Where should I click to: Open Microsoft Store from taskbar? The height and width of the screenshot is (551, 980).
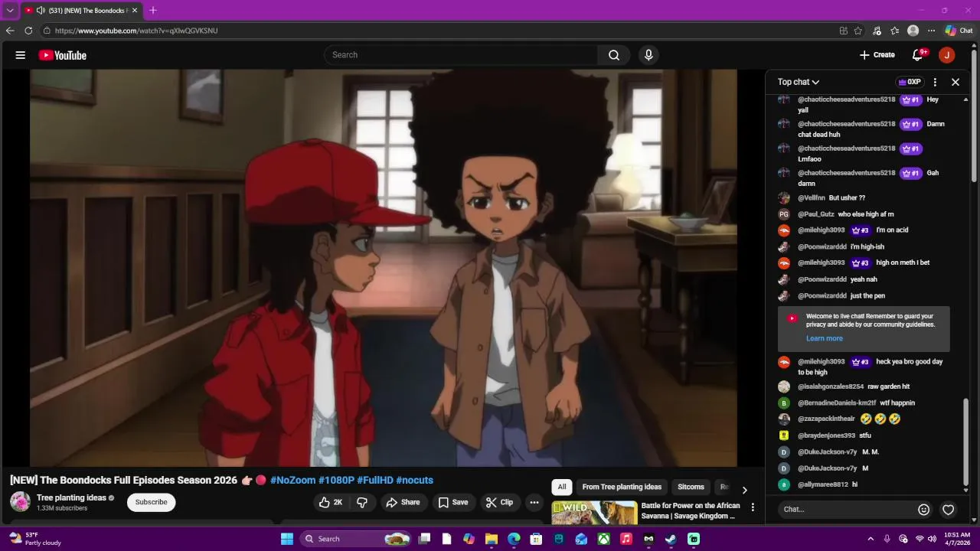(x=536, y=539)
